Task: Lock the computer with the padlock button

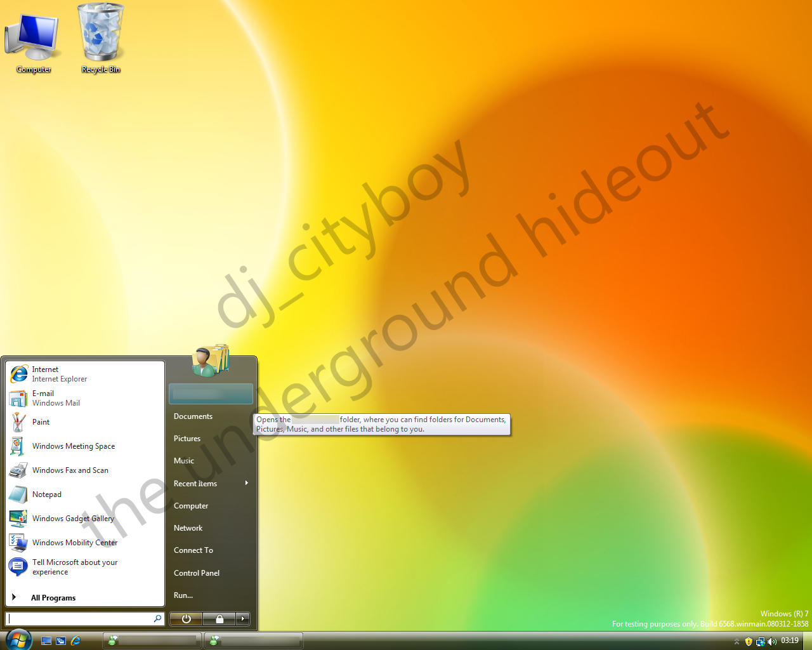Action: 219,619
